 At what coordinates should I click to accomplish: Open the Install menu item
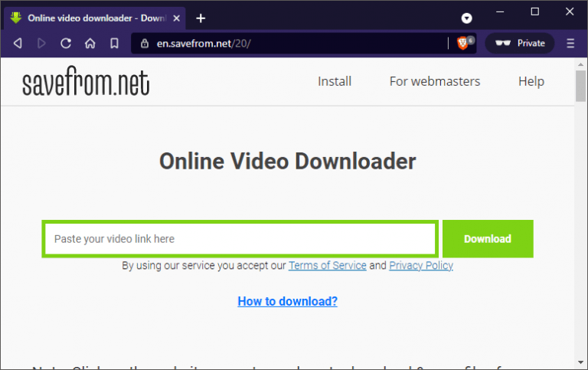335,81
